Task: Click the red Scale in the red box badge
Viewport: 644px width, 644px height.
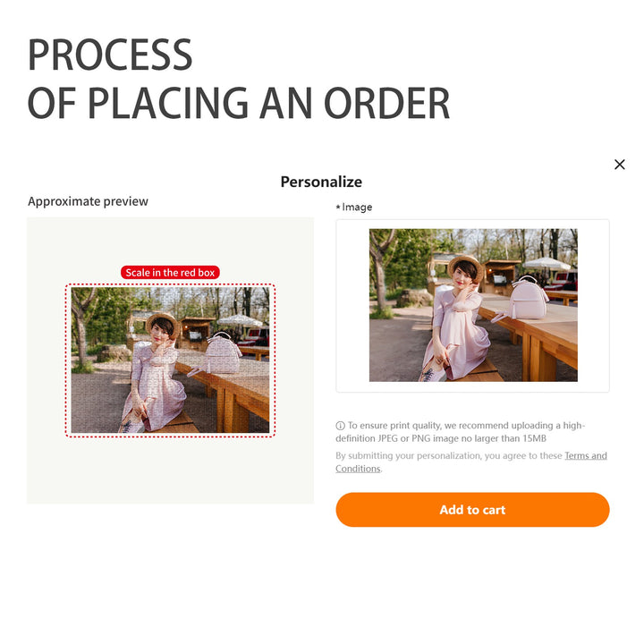Action: click(x=170, y=272)
